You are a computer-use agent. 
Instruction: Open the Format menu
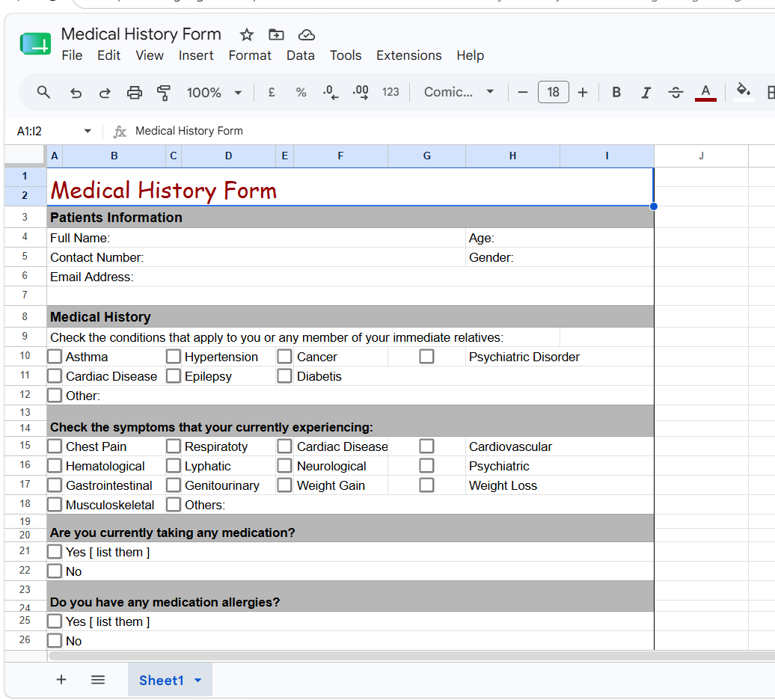click(250, 55)
